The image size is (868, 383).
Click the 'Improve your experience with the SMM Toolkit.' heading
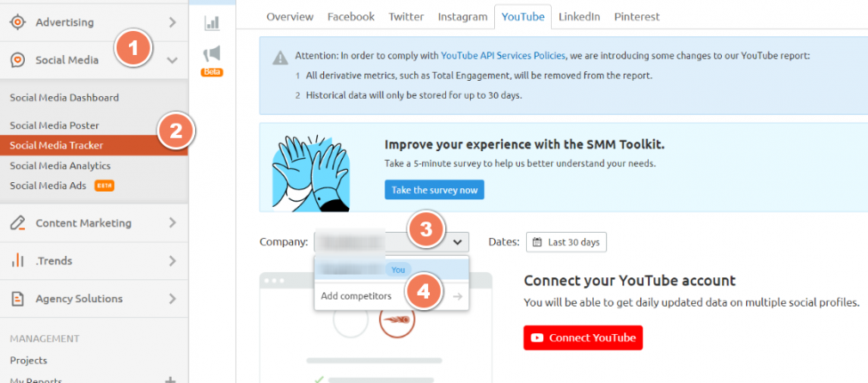point(524,145)
